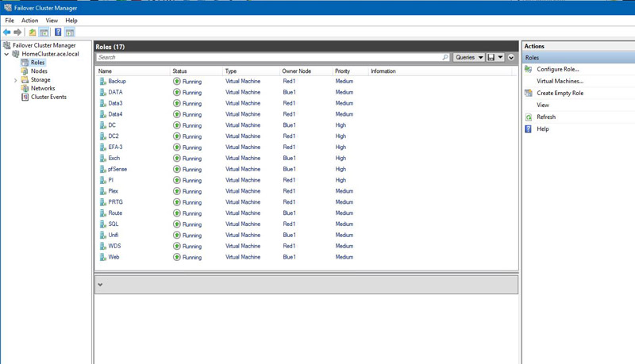The height and width of the screenshot is (364, 635).
Task: Select the Data3 role row name
Action: (x=115, y=103)
